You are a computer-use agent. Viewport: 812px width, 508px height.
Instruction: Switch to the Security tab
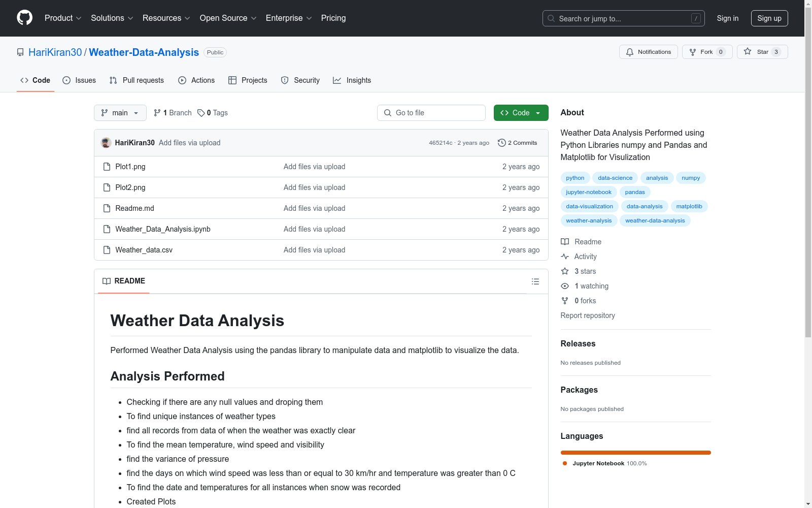click(x=300, y=80)
